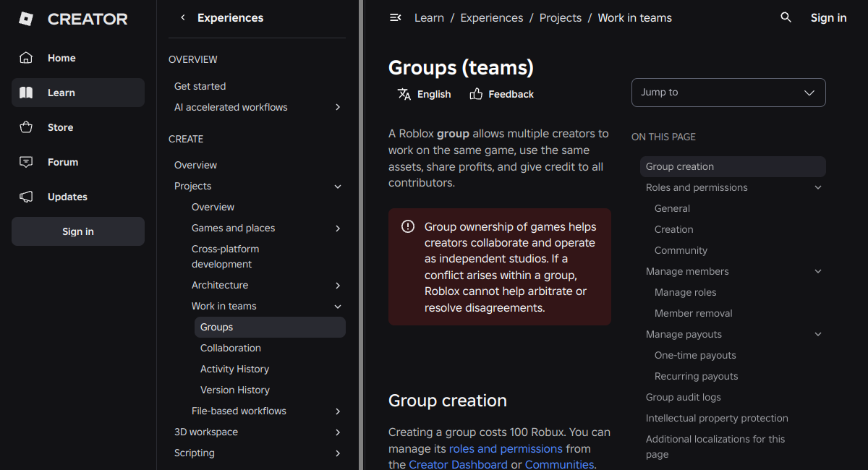
Task: Follow the roles and permissions link
Action: (x=506, y=448)
